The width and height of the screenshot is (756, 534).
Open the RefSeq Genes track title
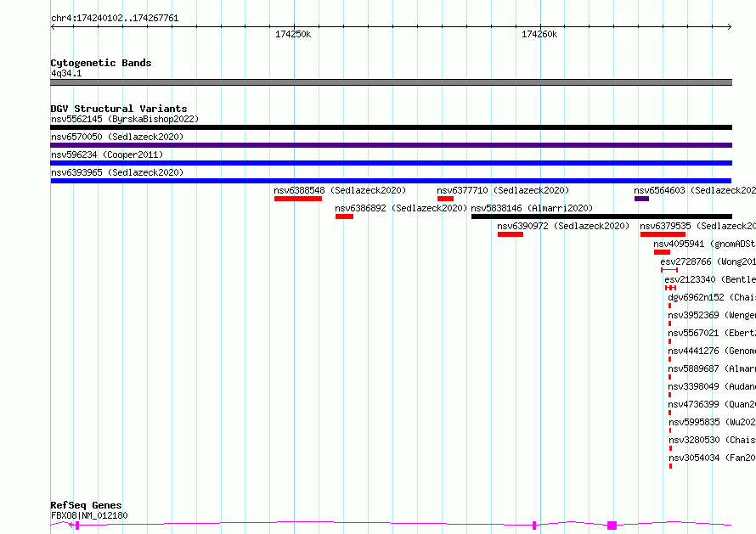[86, 505]
